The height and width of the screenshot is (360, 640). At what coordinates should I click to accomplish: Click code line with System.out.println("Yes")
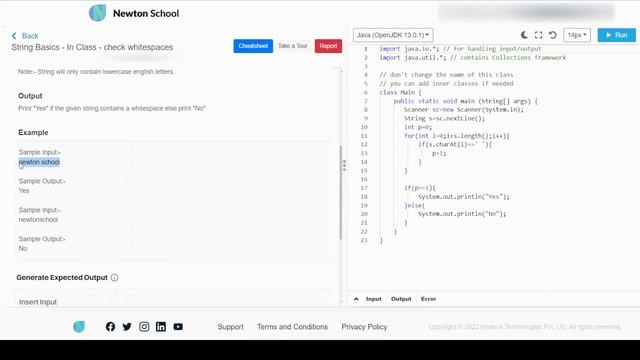pyautogui.click(x=464, y=196)
